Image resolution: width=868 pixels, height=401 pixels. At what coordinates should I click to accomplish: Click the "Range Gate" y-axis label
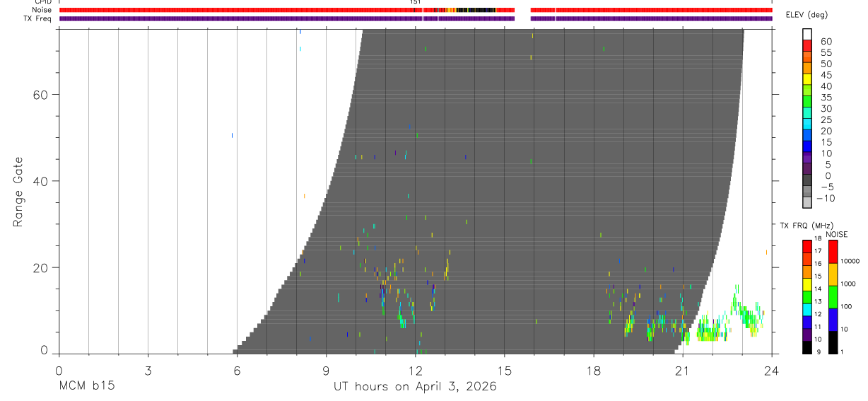coord(18,192)
